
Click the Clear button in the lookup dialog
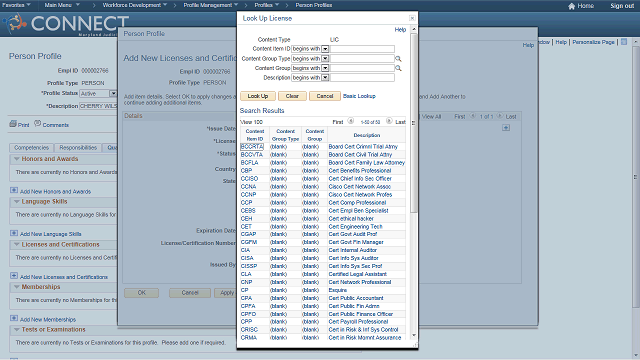click(x=292, y=96)
